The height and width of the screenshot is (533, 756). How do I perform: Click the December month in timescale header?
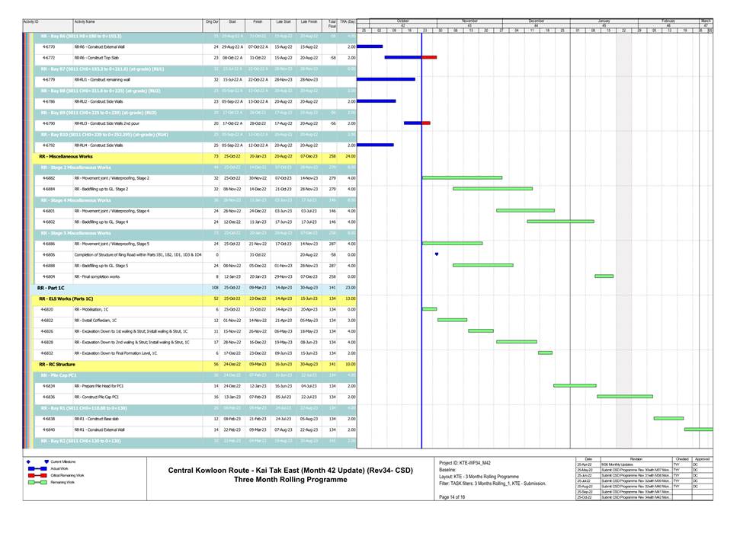coord(537,21)
